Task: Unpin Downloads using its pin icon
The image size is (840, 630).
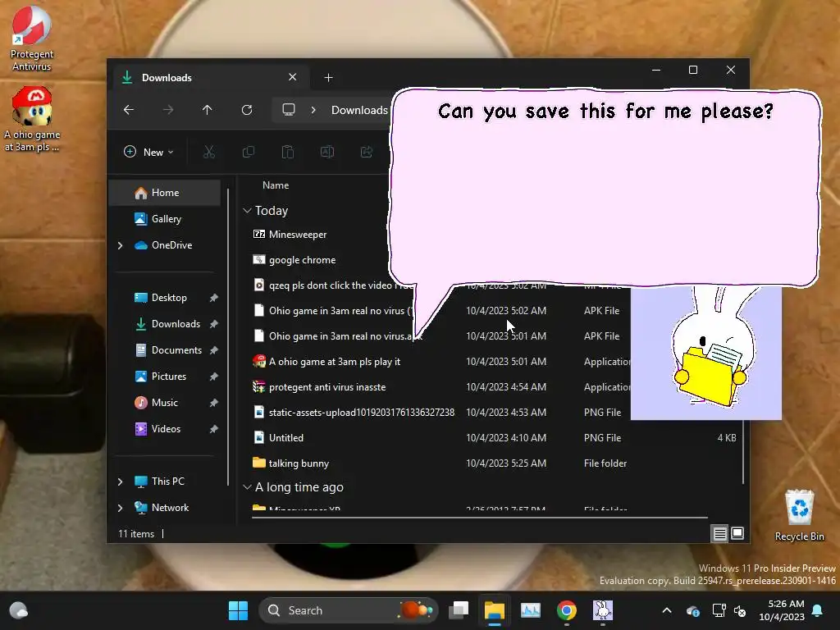Action: 214,324
